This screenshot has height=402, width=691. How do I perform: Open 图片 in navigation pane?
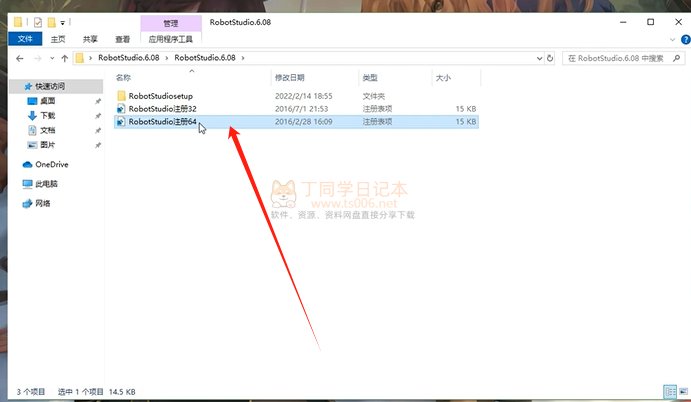tap(48, 145)
